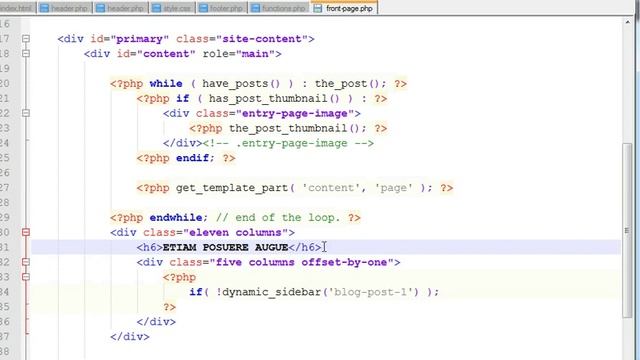Click the closing </h6> tag
The image size is (640, 360).
[304, 247]
